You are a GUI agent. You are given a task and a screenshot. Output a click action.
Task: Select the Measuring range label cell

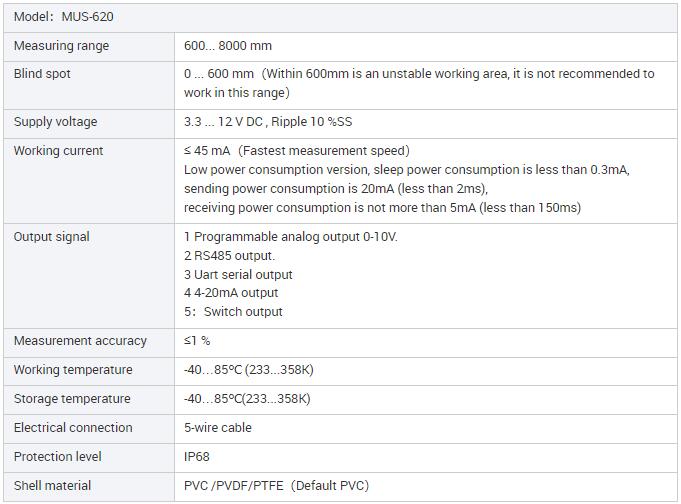pyautogui.click(x=61, y=46)
